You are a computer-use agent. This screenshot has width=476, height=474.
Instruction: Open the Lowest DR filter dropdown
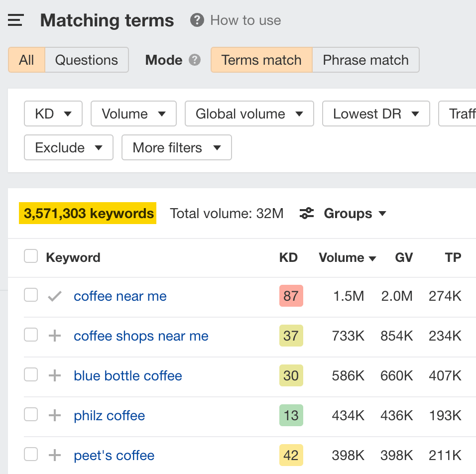click(x=376, y=114)
